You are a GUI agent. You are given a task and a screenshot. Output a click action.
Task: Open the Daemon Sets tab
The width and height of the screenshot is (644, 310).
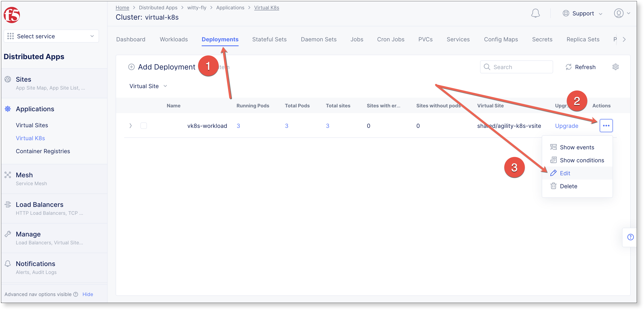(319, 40)
